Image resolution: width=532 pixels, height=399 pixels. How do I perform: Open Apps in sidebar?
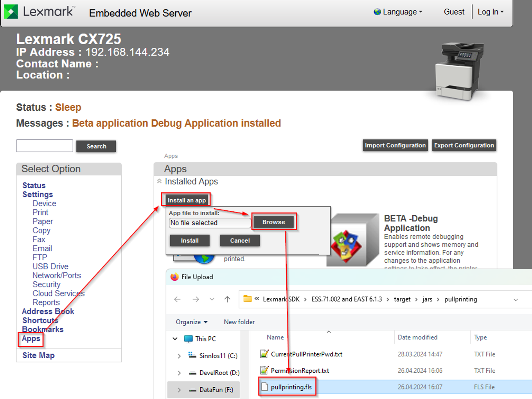[x=31, y=339]
